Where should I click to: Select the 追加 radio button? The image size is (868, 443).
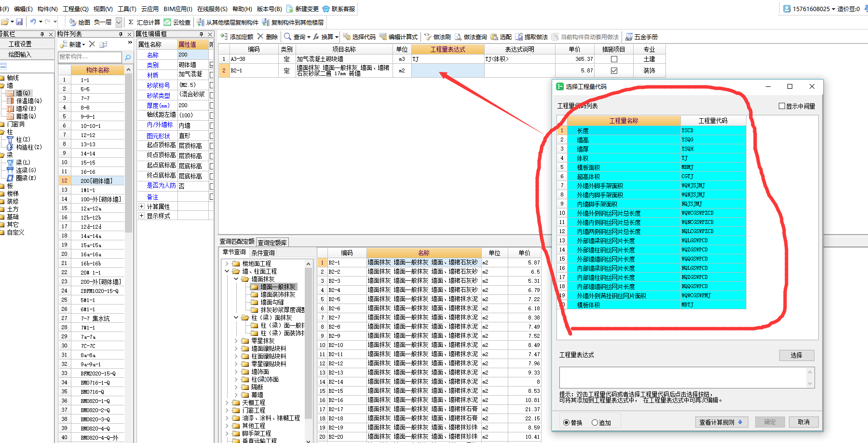595,423
